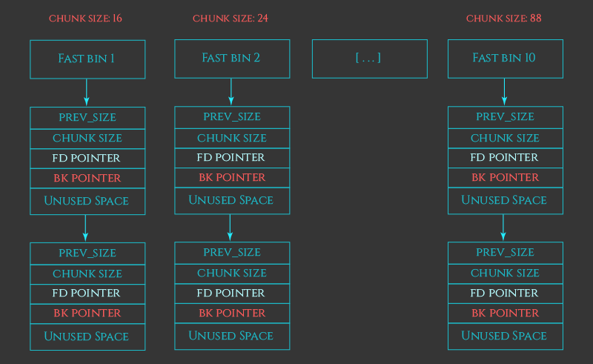Click the Fast bin 1 box
The height and width of the screenshot is (364, 593).
87,59
